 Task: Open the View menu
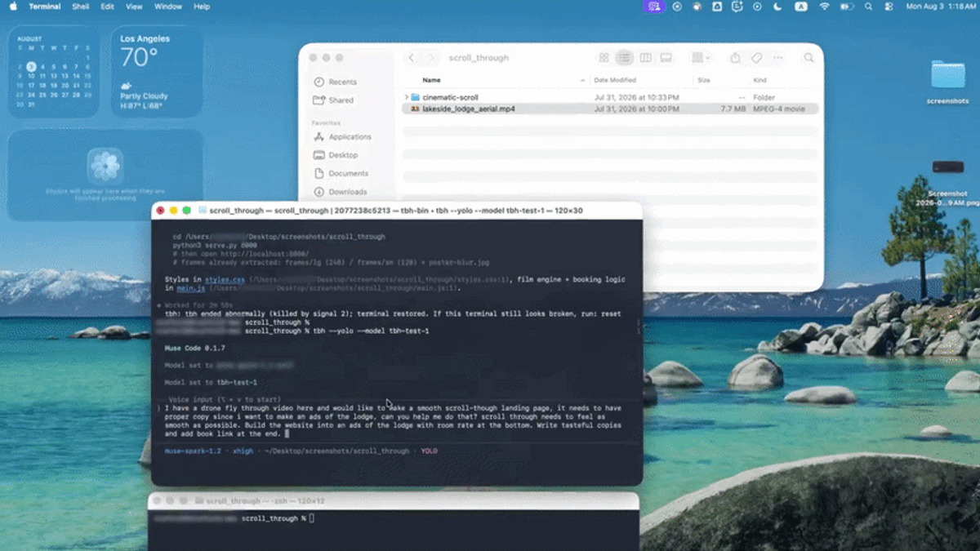coord(134,7)
